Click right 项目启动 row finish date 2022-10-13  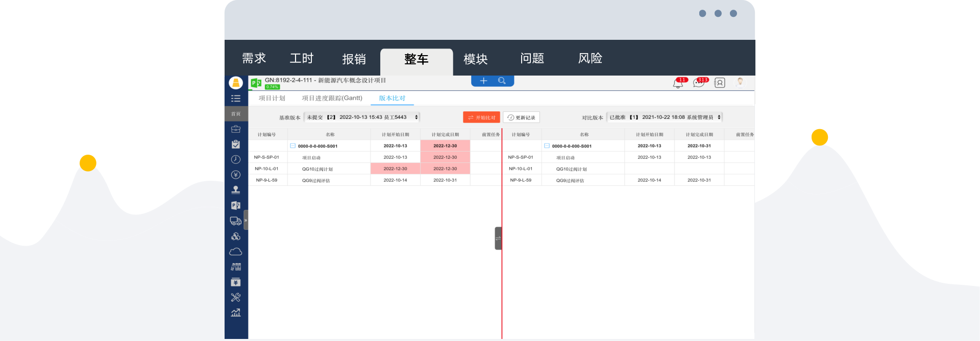coord(699,157)
